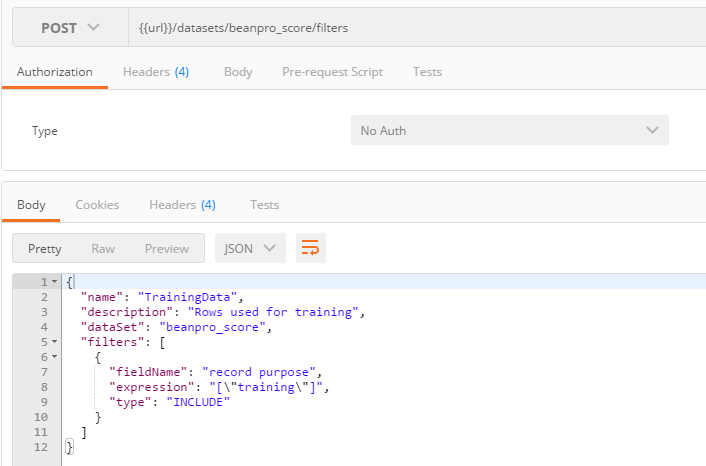706x466 pixels.
Task: Open the request Tests tab
Action: pos(427,72)
